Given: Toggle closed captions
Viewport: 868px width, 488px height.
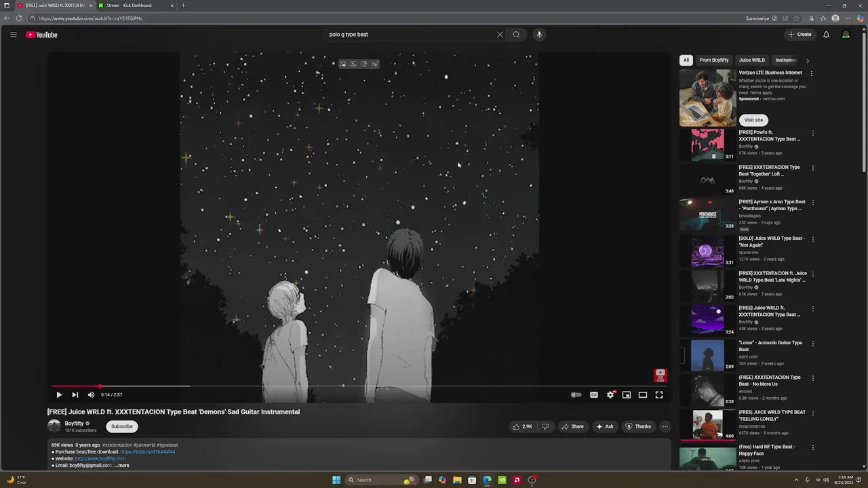Looking at the screenshot, I should 594,394.
